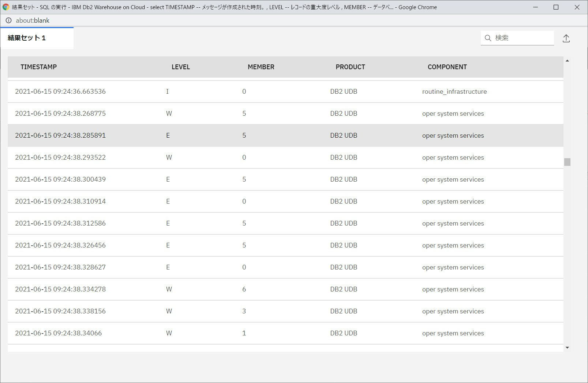Click the LEVEL column header

click(181, 67)
